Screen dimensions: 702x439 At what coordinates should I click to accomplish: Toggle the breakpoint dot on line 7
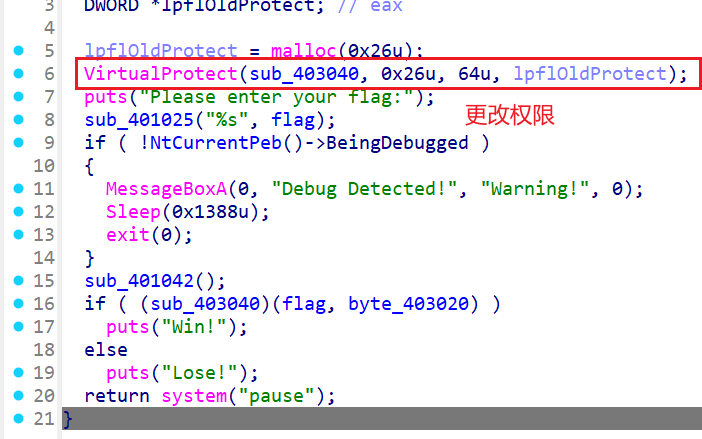click(x=18, y=96)
